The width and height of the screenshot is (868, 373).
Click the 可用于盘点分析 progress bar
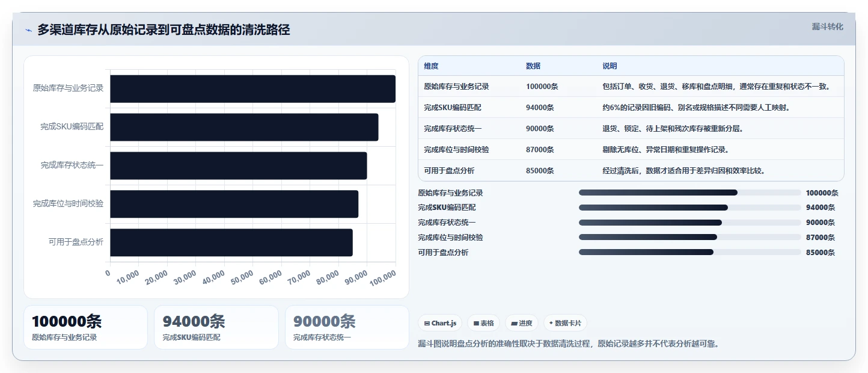[x=690, y=252]
